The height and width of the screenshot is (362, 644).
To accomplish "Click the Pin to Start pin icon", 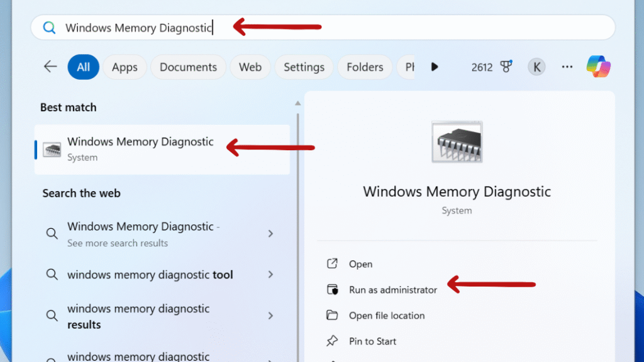I will tap(332, 341).
